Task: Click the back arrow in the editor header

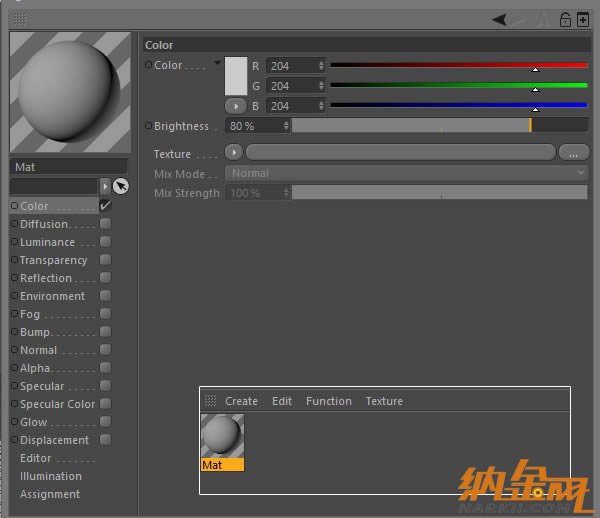Action: tap(499, 20)
